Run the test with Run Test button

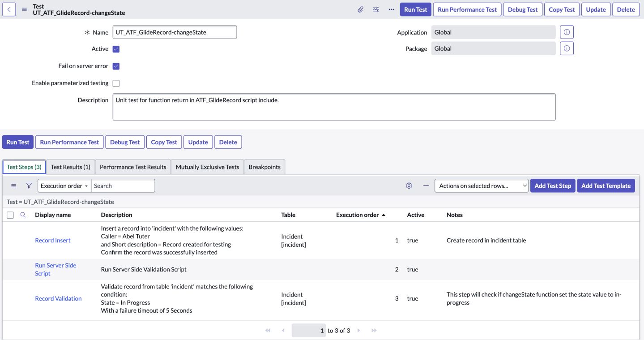[415, 9]
